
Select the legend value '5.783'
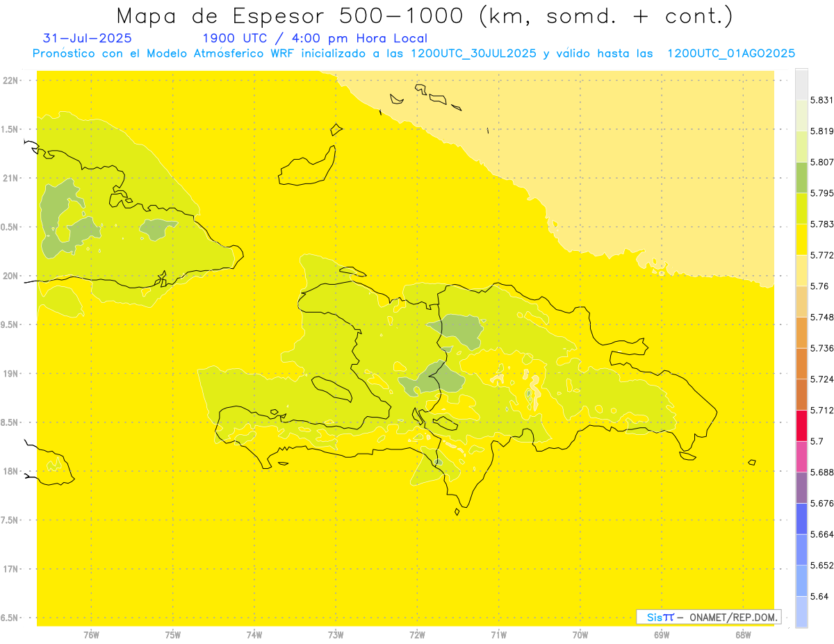point(822,224)
